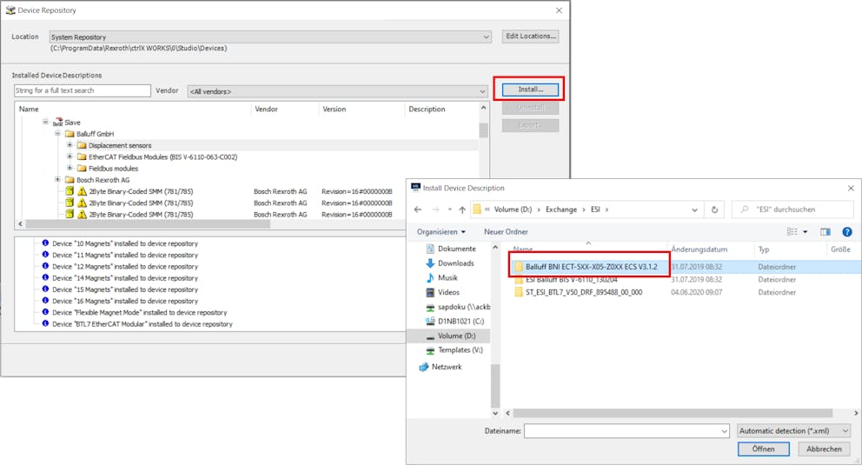Go back in Install Device Description dialog
This screenshot has height=472, width=868.
click(418, 209)
